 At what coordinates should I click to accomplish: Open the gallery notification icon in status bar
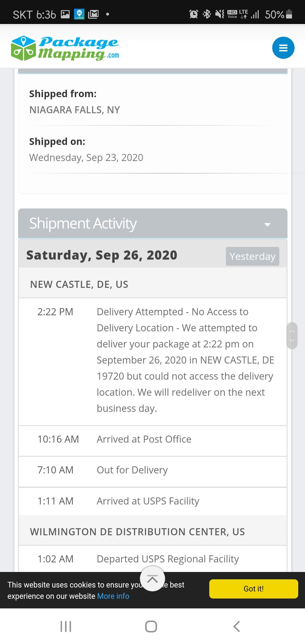(x=65, y=14)
